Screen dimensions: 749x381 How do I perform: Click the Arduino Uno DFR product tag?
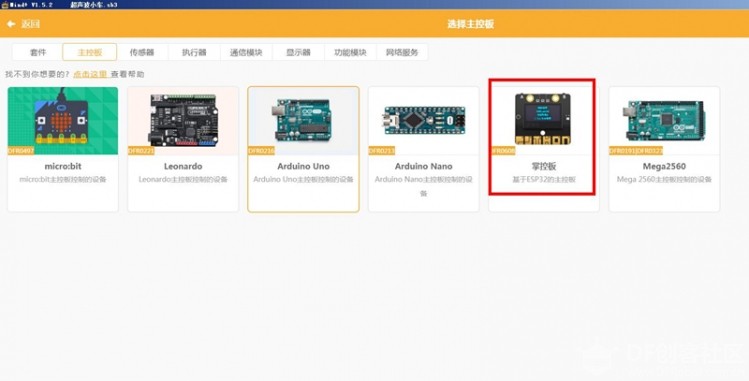[261, 151]
